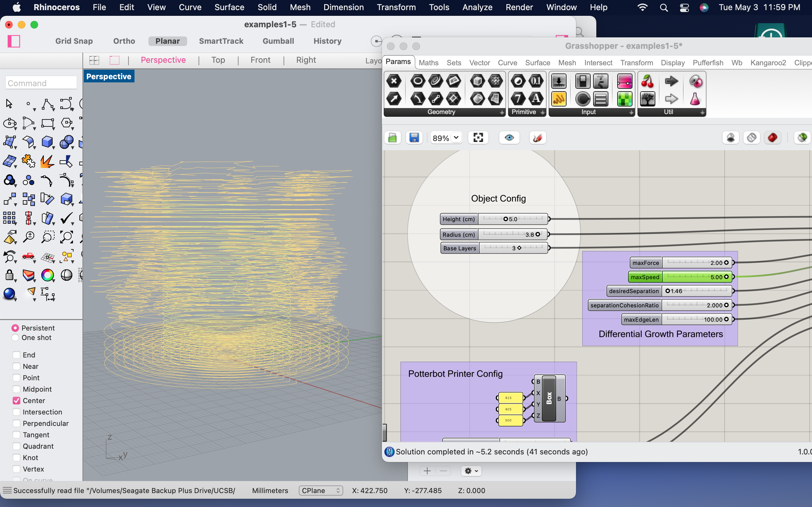Expand the Geometry panel in Params tab

(502, 112)
